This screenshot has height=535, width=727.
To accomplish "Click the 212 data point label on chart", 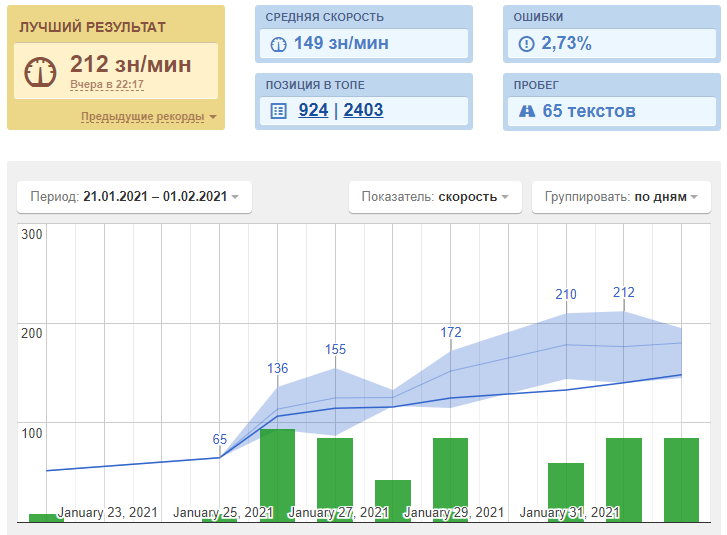I will click(x=624, y=292).
